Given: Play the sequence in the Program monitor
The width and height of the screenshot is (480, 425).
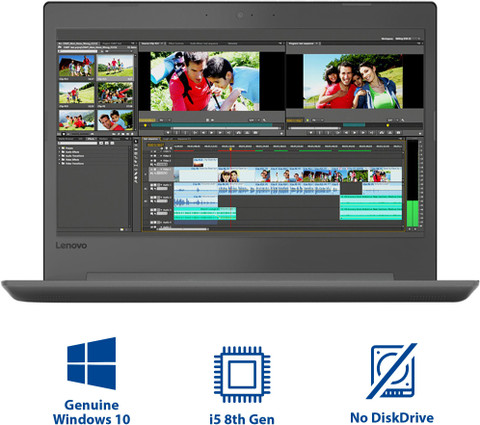Looking at the screenshot, I should pyautogui.click(x=354, y=133).
